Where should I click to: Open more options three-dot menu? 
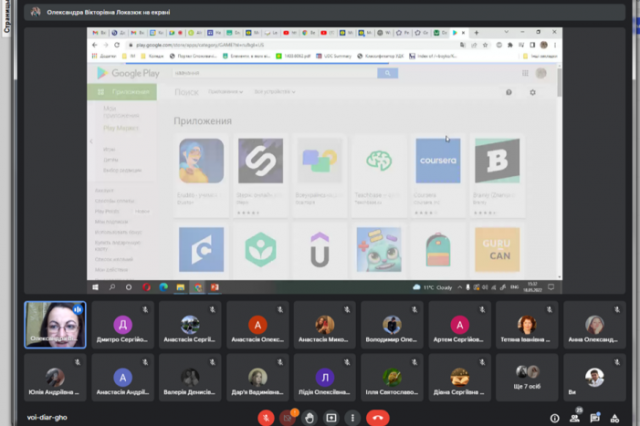[353, 417]
